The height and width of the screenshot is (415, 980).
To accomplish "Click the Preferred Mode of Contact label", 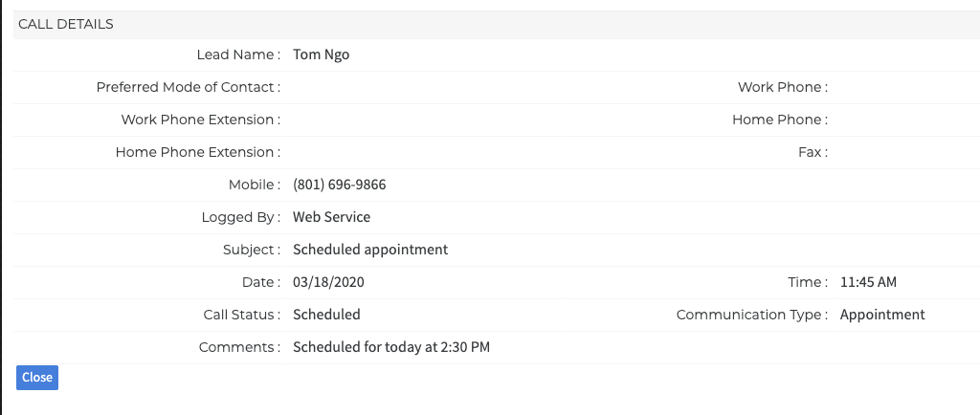I will 188,87.
